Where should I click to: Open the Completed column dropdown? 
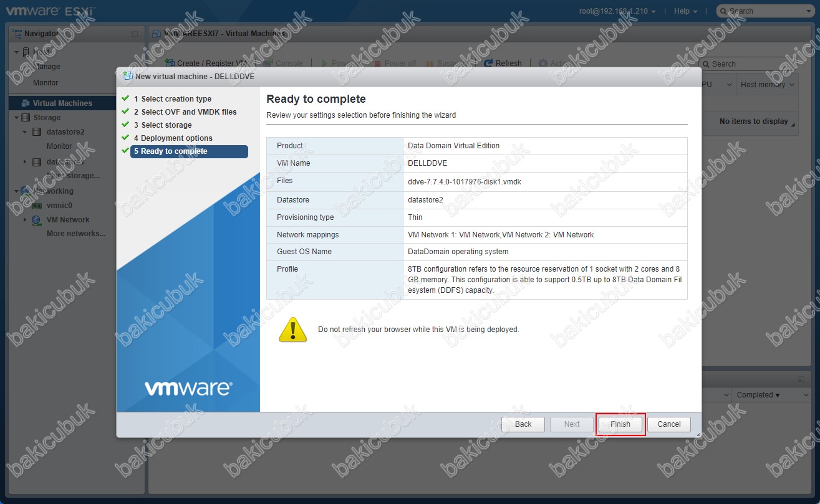tap(758, 395)
